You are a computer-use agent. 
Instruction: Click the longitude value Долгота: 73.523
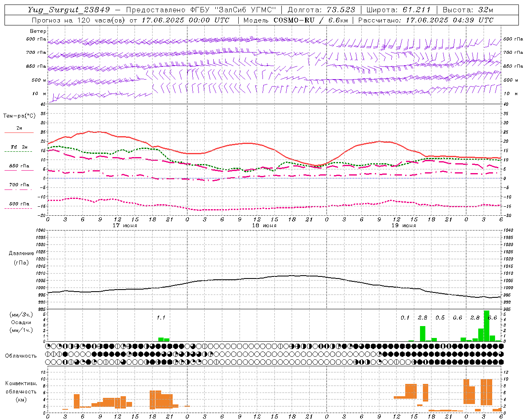pyautogui.click(x=322, y=10)
